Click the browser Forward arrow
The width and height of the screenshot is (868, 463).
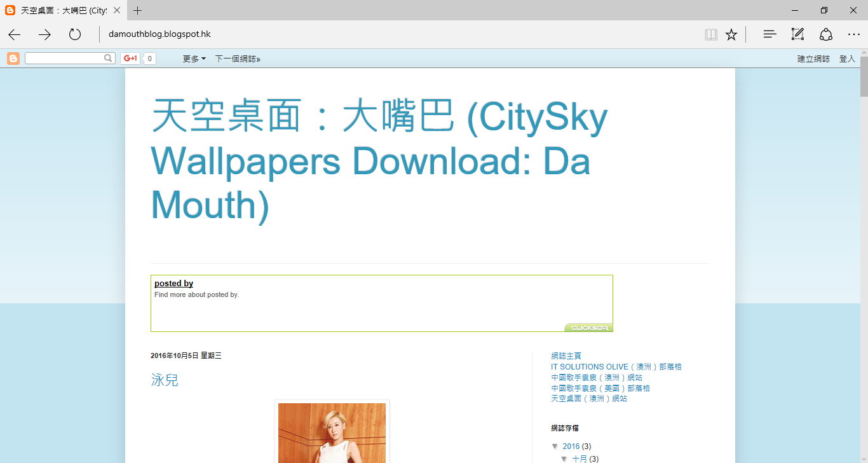(44, 34)
